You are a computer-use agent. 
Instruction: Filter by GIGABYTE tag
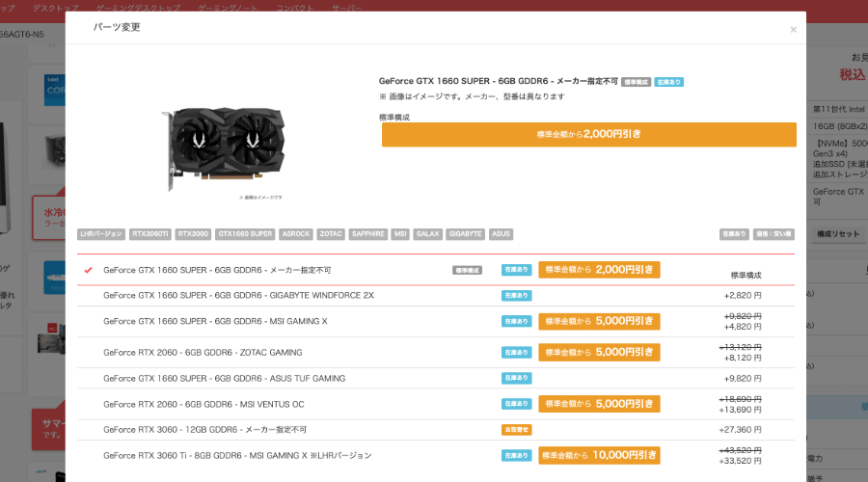pyautogui.click(x=466, y=234)
